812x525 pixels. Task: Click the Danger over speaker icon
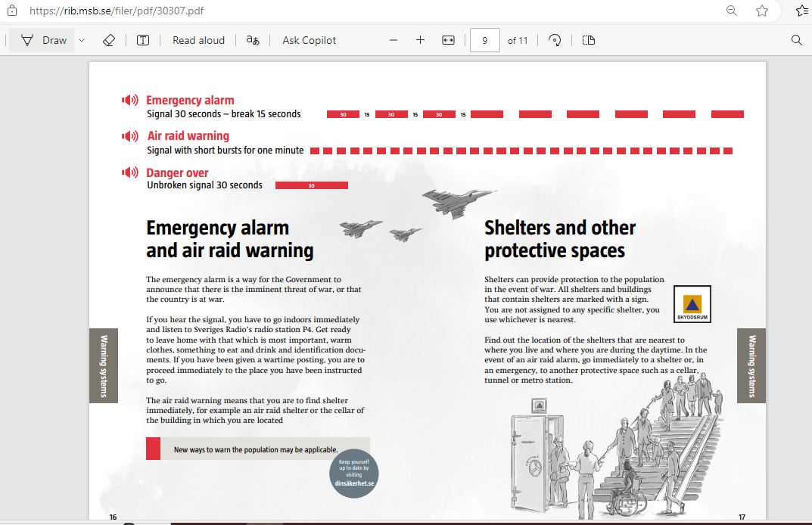130,172
